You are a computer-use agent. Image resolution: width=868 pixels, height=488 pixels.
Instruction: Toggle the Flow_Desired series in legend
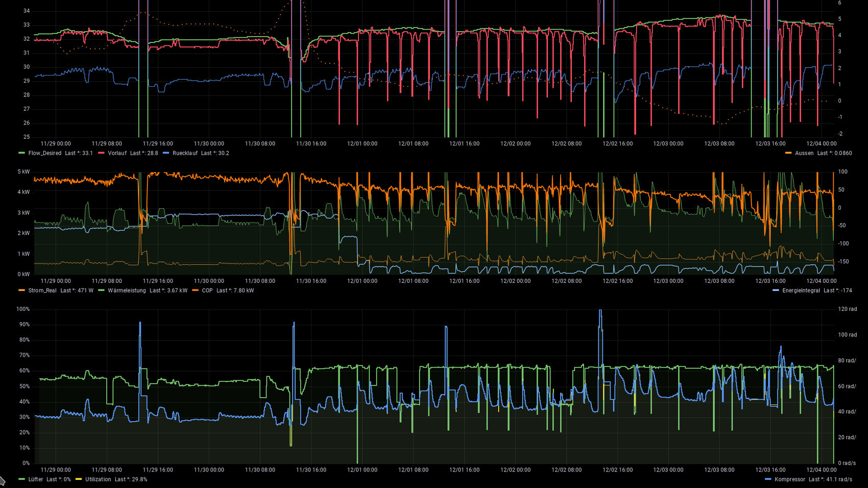pos(44,153)
